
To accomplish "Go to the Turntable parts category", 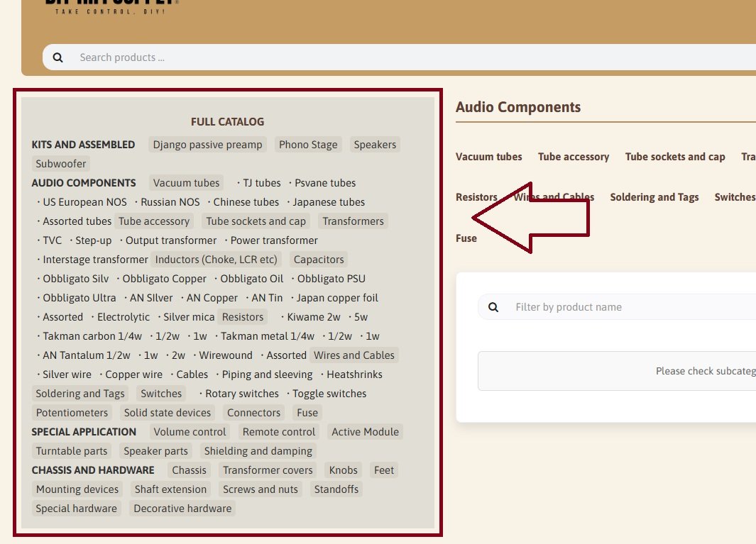I will [x=72, y=451].
